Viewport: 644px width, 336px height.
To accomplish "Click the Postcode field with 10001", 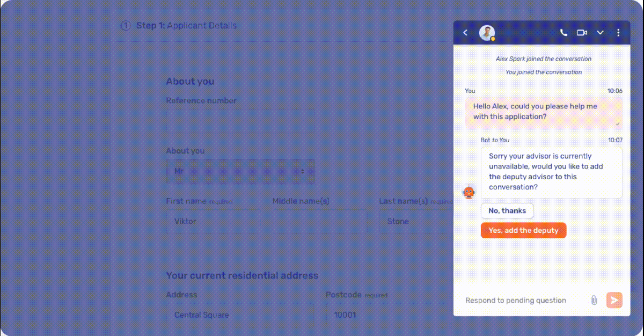I will (389, 315).
